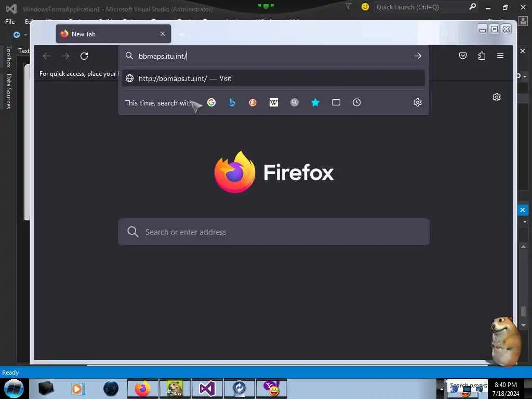Viewport: 532px width, 399px height.
Task: Open Firefox Extensions puzzle icon
Action: click(482, 56)
